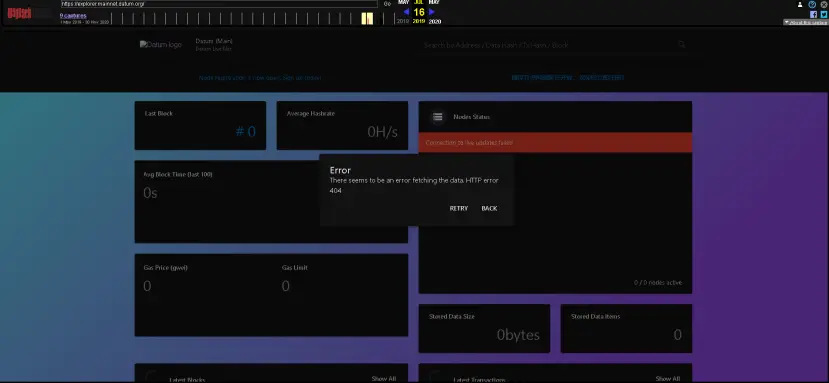829x383 pixels.
Task: Close the Wayback toolbar
Action: (x=824, y=4)
